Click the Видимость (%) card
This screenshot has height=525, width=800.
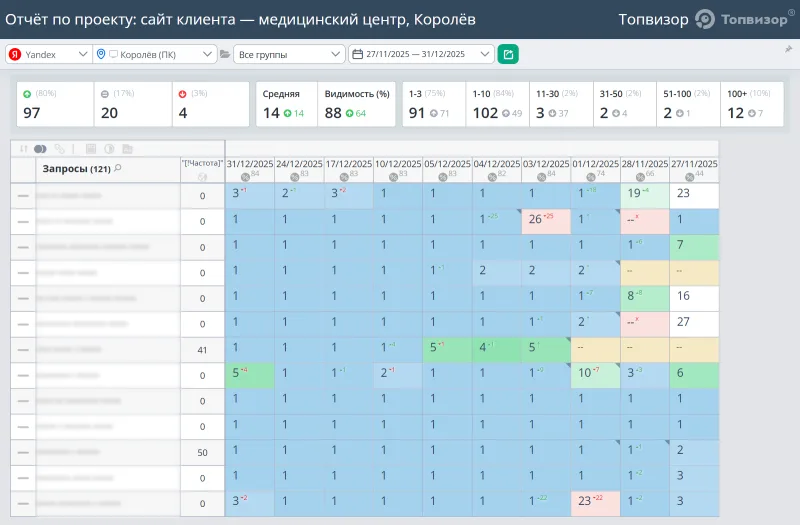click(357, 104)
